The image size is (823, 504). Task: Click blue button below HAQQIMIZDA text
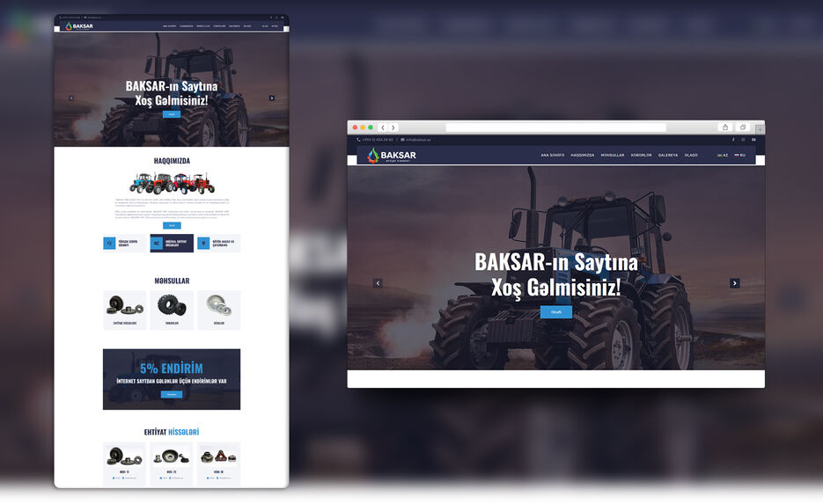pos(172,225)
